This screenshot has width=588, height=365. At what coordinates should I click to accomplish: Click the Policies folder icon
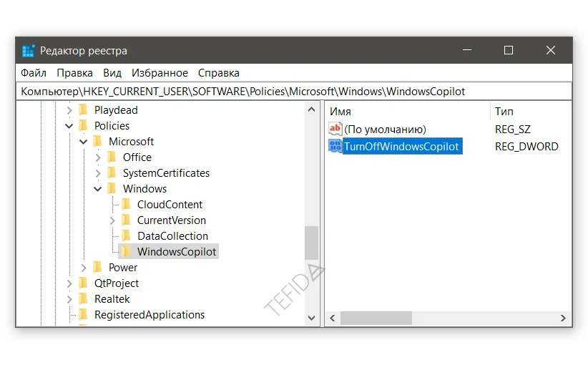point(83,126)
